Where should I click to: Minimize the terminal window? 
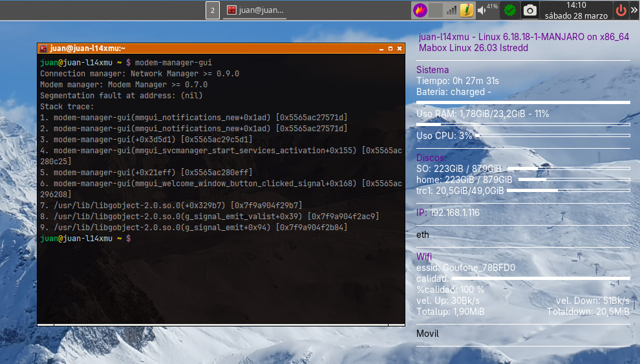click(x=381, y=48)
